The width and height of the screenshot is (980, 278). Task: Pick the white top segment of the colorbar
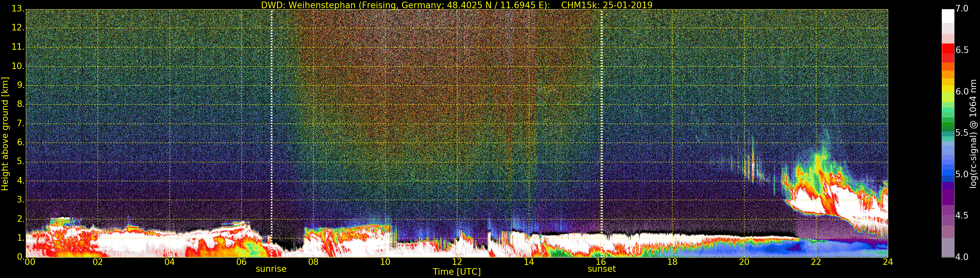[x=948, y=16]
